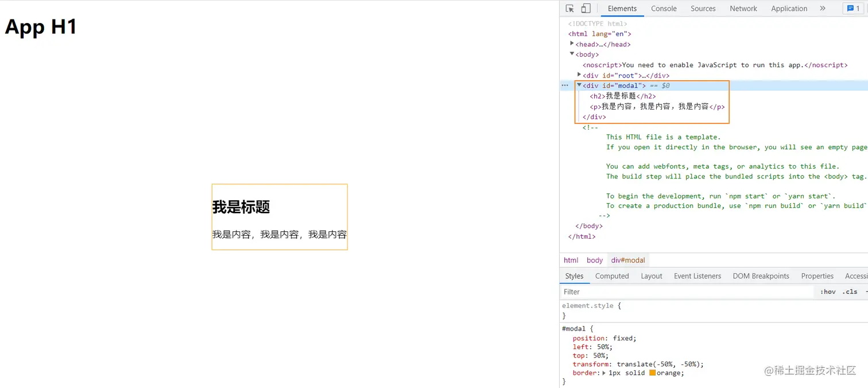Switch to the Console tab
The image size is (868, 388).
(x=664, y=9)
